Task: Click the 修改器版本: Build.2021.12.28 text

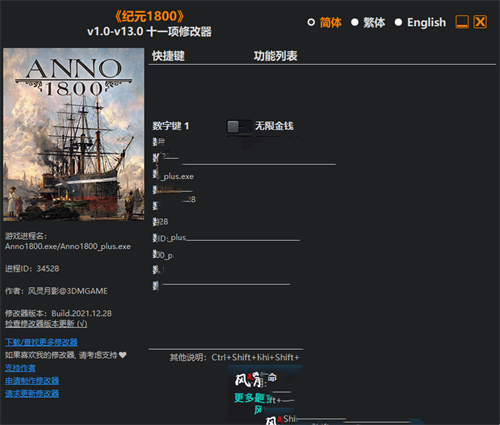Action: point(58,313)
